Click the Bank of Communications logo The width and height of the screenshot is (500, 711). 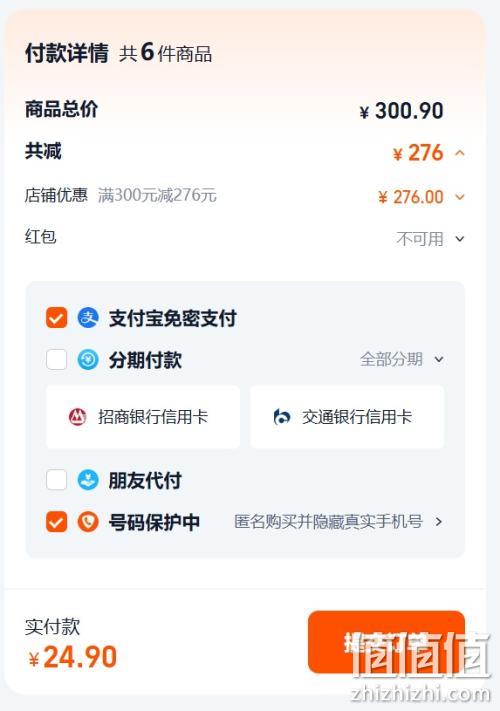click(282, 416)
